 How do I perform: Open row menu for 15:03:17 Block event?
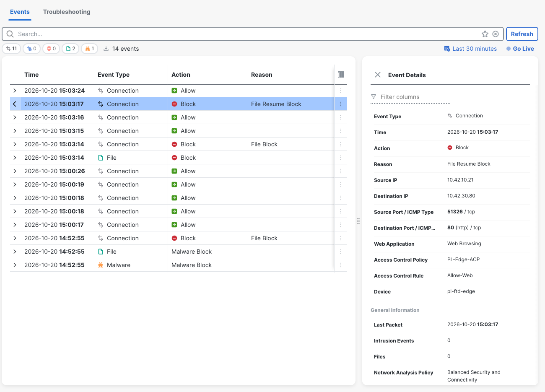click(x=340, y=104)
